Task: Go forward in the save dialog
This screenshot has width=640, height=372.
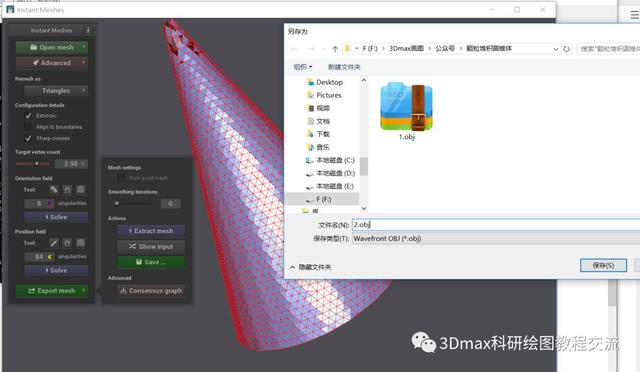Action: pos(310,49)
